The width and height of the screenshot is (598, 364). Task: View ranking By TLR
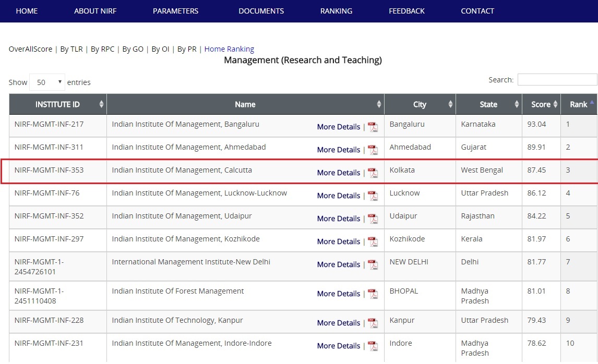click(x=71, y=49)
